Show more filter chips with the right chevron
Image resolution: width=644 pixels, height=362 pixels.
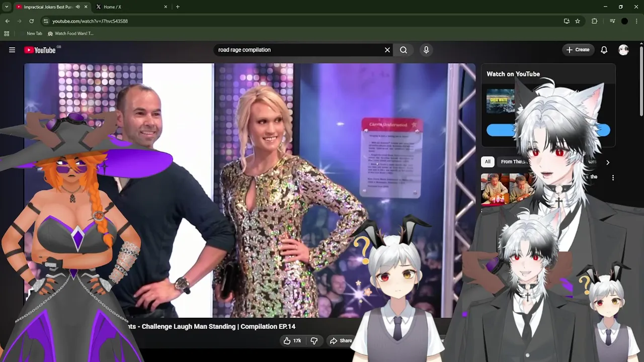[x=607, y=162]
